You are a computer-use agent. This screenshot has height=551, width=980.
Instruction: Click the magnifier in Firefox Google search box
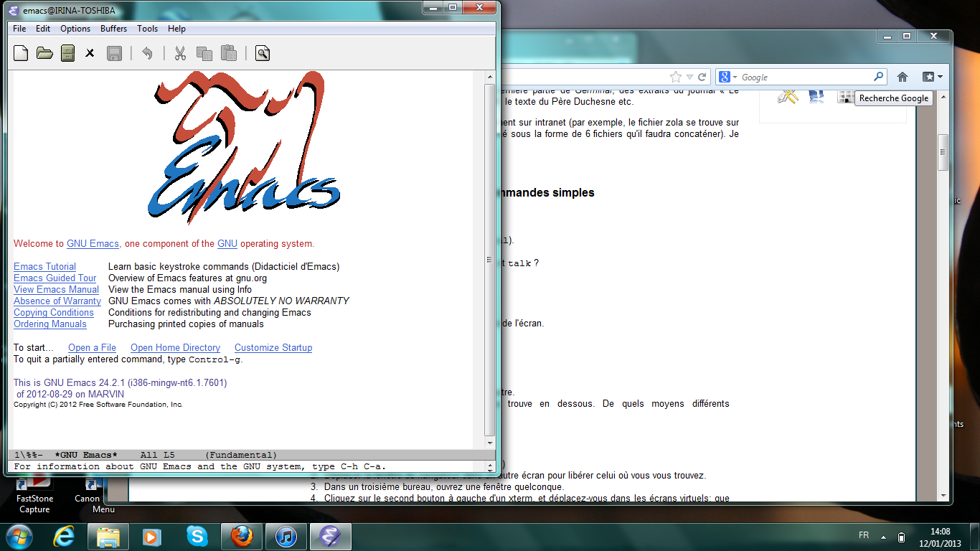878,77
